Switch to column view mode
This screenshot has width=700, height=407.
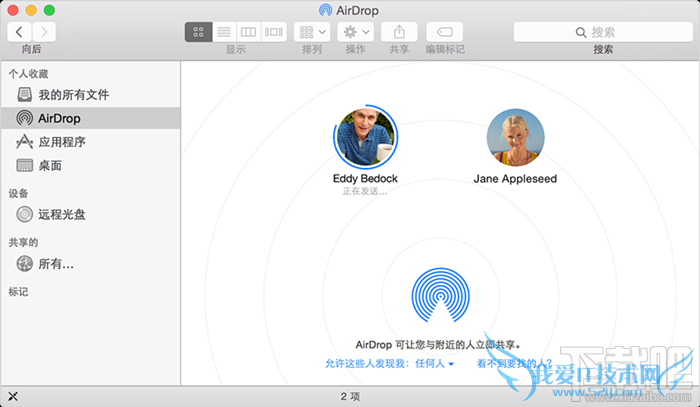pos(249,32)
